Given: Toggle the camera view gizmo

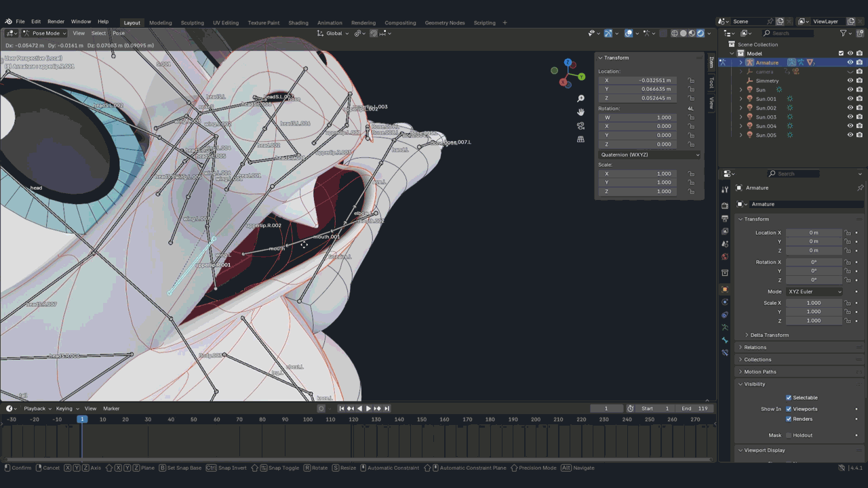Looking at the screenshot, I should point(580,126).
